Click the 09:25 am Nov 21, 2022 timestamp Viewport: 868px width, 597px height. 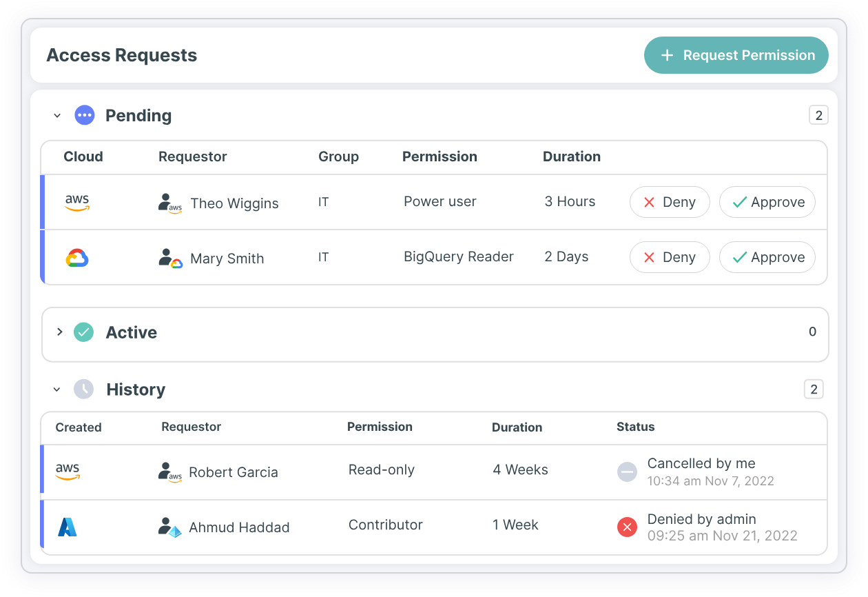[x=723, y=536]
